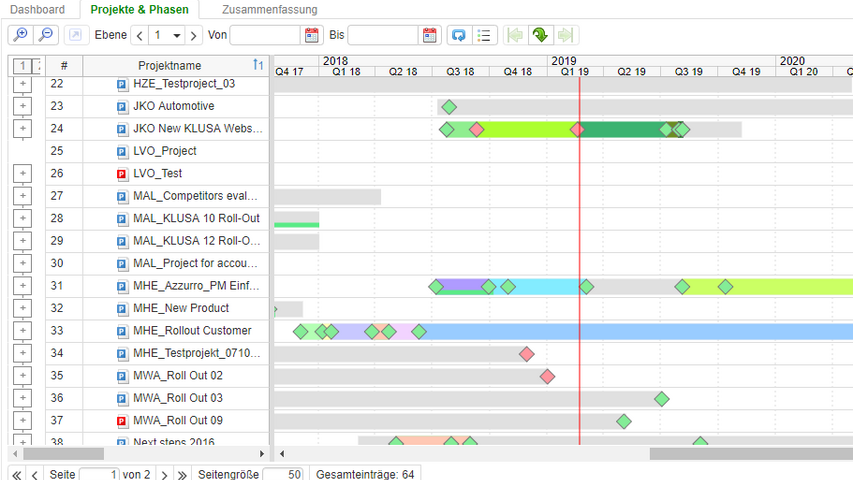Switch to the Zusammenfassung tab
This screenshot has height=480, width=853.
click(269, 10)
